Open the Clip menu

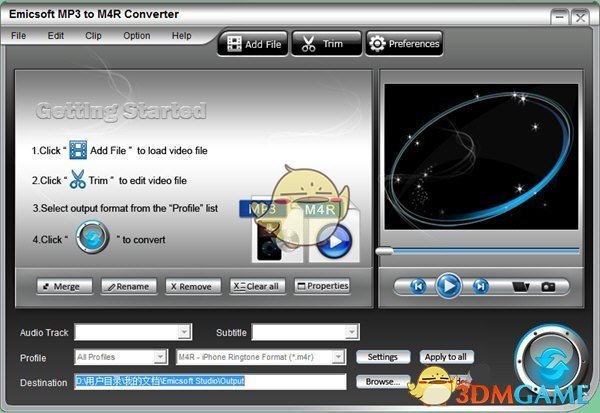(x=93, y=36)
